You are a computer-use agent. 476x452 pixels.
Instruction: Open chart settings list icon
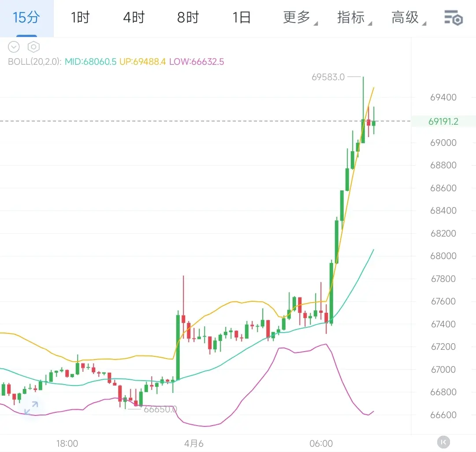(x=454, y=18)
